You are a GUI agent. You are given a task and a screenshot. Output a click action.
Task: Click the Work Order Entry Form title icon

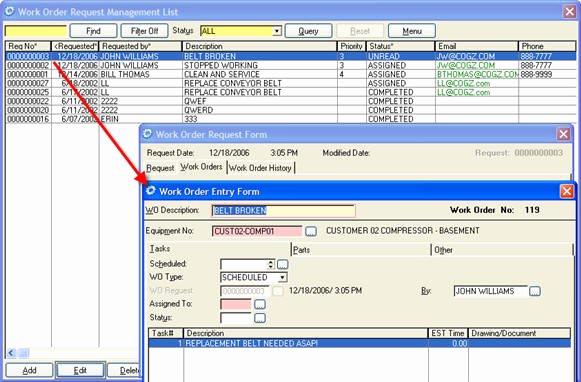coord(151,191)
